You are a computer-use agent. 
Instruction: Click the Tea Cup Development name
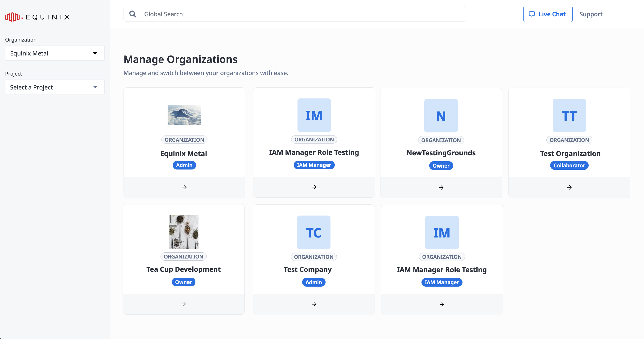tap(183, 269)
